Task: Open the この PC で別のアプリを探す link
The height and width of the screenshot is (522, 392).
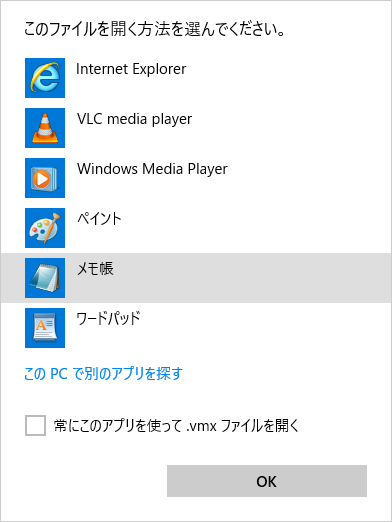Action: [103, 374]
